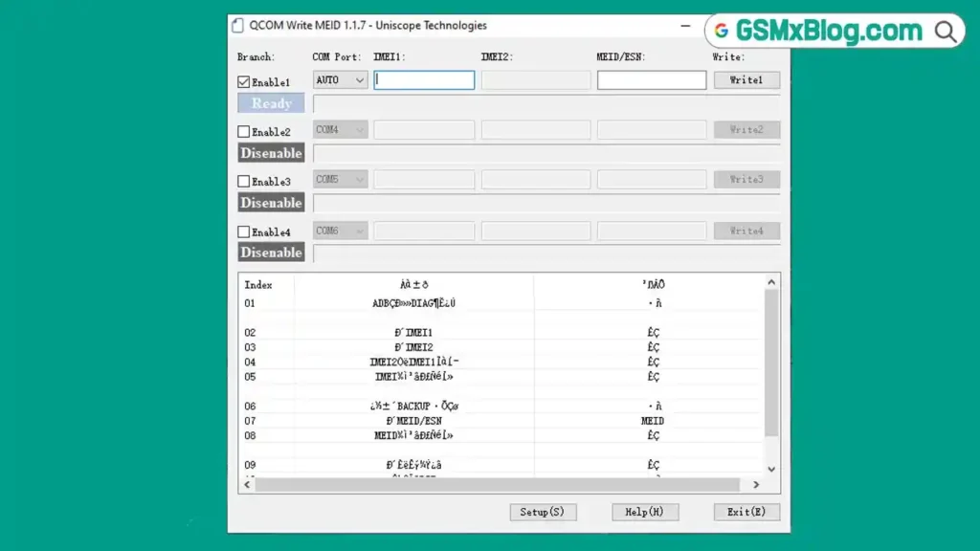Open the COM5 port dropdown
The height and width of the screenshot is (551, 980).
340,179
